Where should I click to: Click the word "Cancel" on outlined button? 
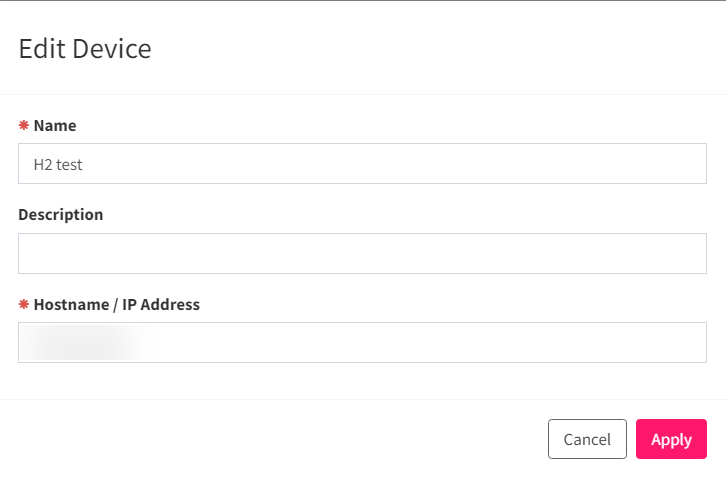point(587,440)
